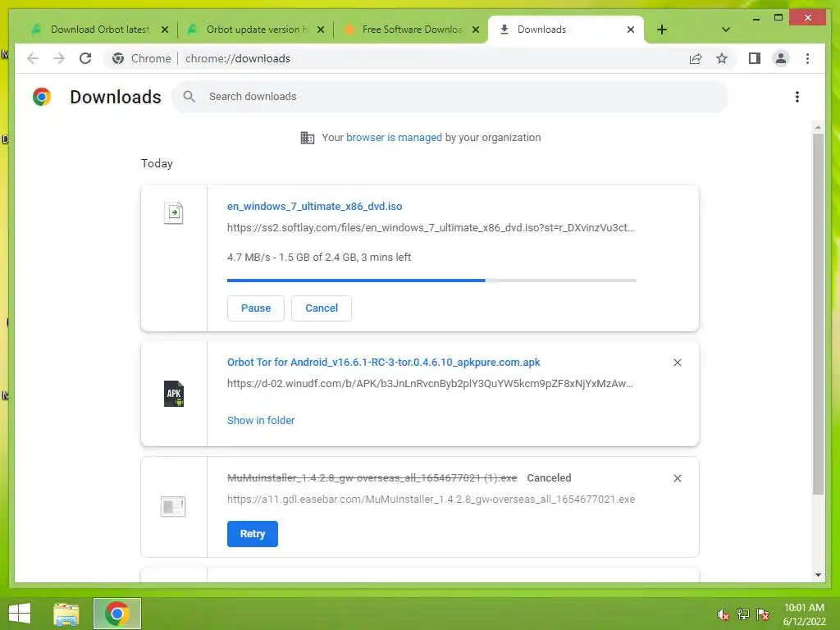The image size is (840, 630).
Task: Reload the Downloads page
Action: point(85,58)
